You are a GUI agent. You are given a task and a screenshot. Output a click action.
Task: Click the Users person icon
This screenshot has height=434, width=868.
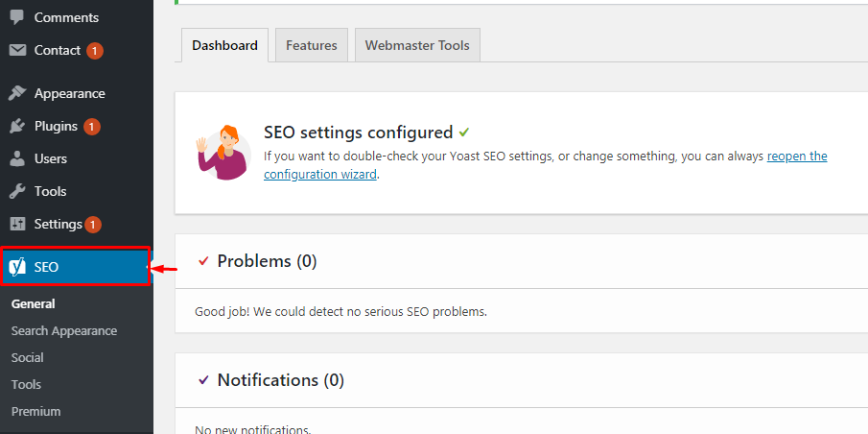[x=17, y=158]
